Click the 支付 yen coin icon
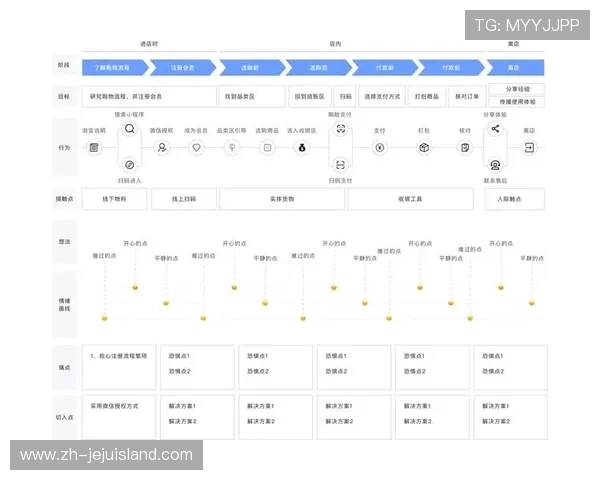 [380, 147]
